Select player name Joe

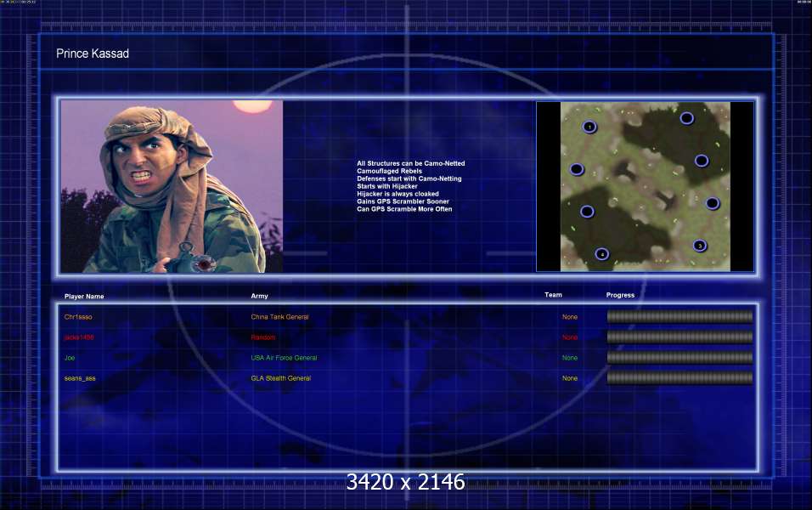[x=70, y=358]
